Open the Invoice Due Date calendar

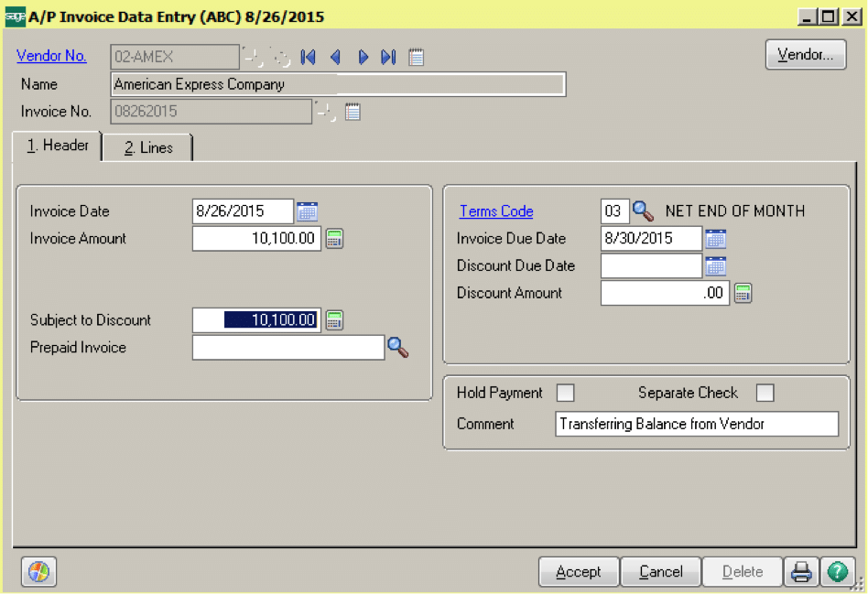tap(716, 239)
